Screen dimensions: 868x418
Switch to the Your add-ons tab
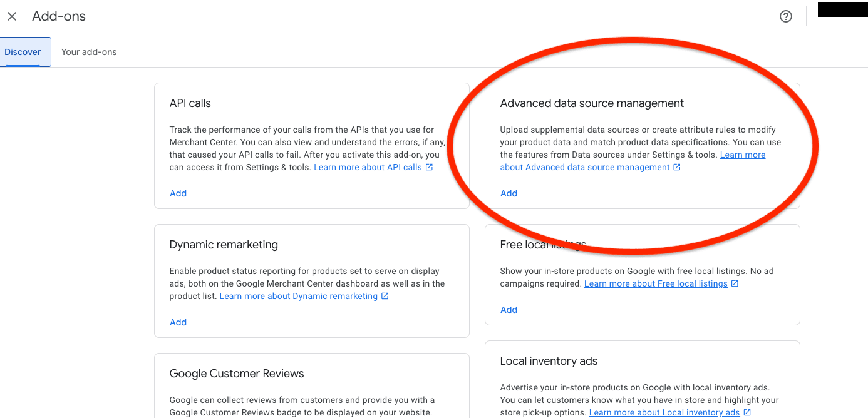pyautogui.click(x=89, y=52)
